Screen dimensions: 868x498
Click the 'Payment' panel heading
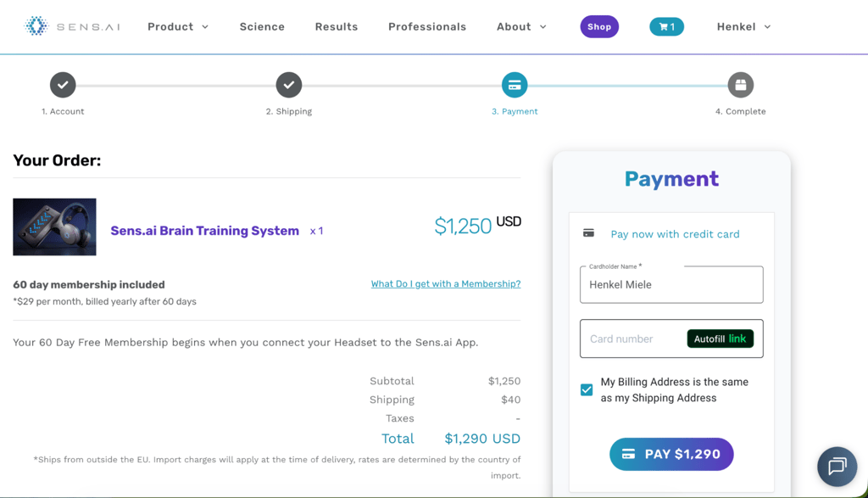[x=671, y=179]
